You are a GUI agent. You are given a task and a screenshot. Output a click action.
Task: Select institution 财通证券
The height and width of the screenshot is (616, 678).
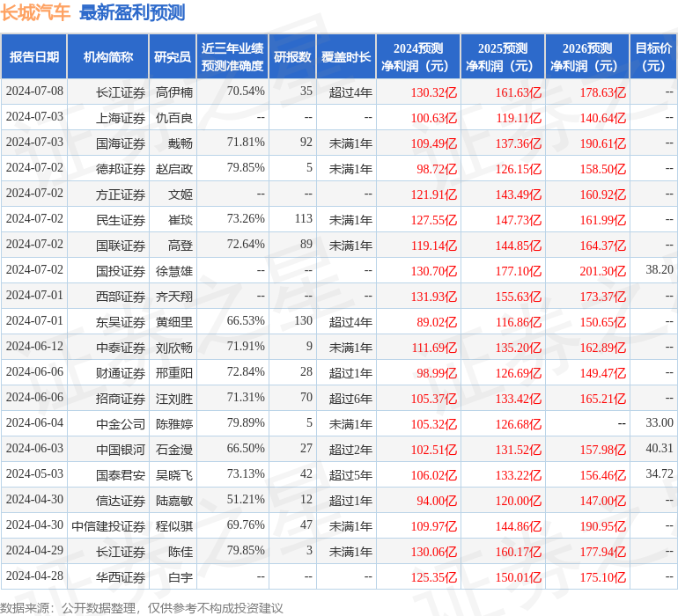121,372
